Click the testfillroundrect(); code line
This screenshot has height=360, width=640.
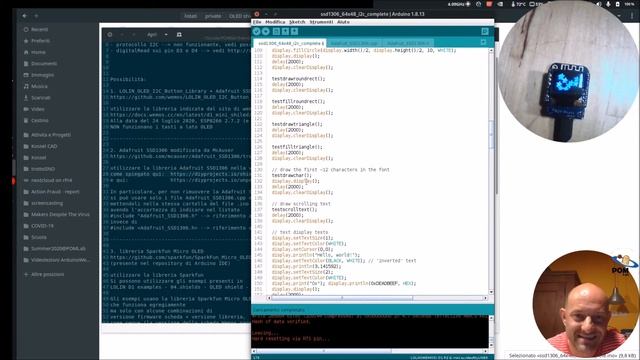pyautogui.click(x=298, y=101)
